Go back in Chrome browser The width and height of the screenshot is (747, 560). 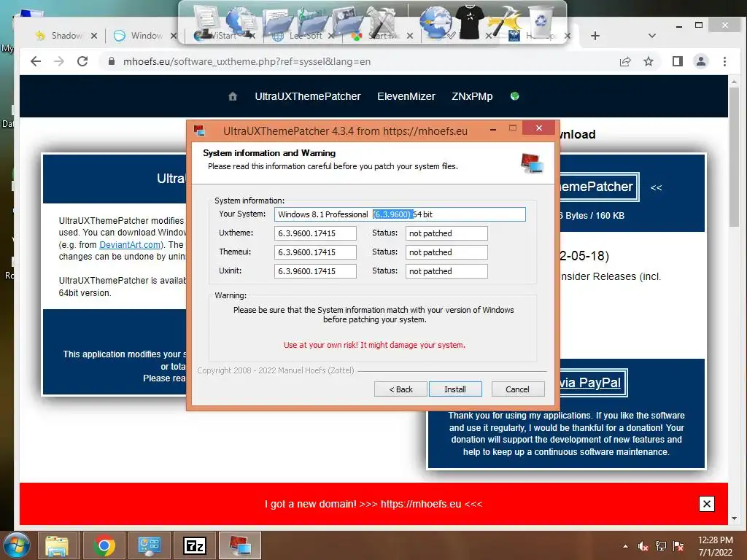pyautogui.click(x=36, y=61)
